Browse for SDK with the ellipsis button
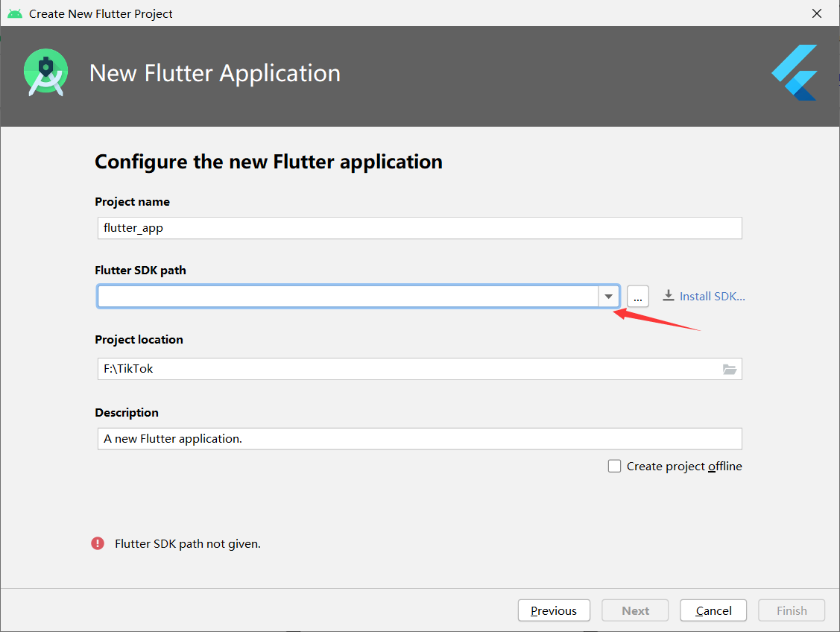The height and width of the screenshot is (632, 840). (637, 296)
